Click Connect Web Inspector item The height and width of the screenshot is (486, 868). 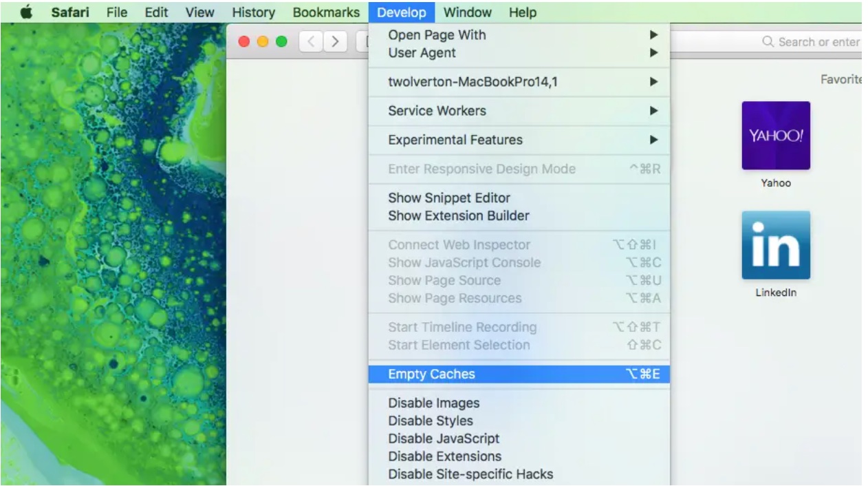point(519,244)
